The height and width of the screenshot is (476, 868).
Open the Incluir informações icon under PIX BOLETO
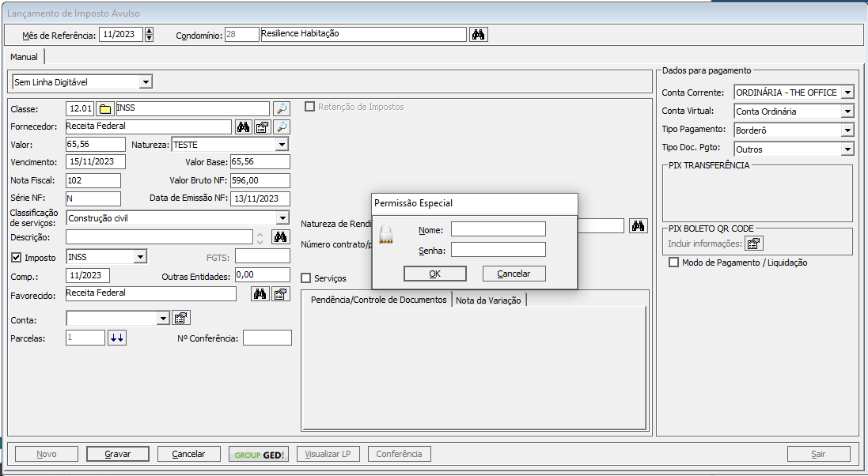pos(754,244)
